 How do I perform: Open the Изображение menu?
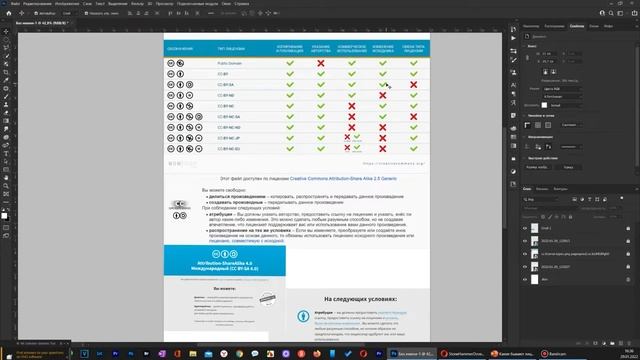pyautogui.click(x=67, y=4)
